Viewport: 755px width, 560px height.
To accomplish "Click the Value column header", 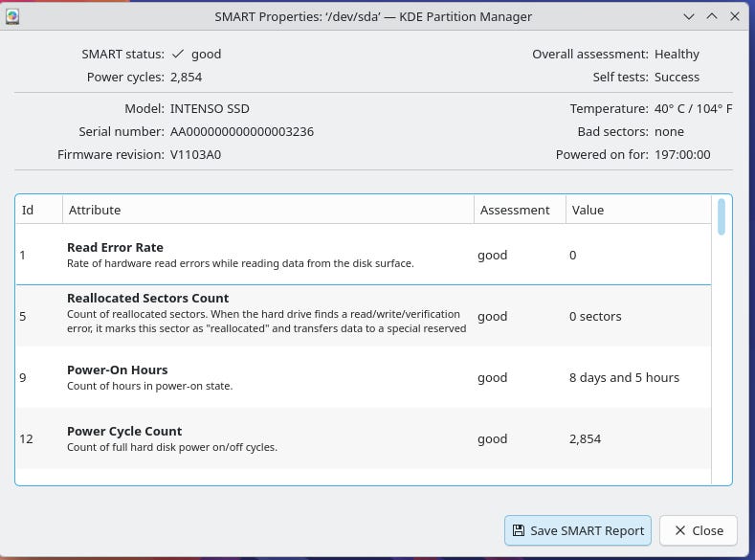I will click(637, 210).
